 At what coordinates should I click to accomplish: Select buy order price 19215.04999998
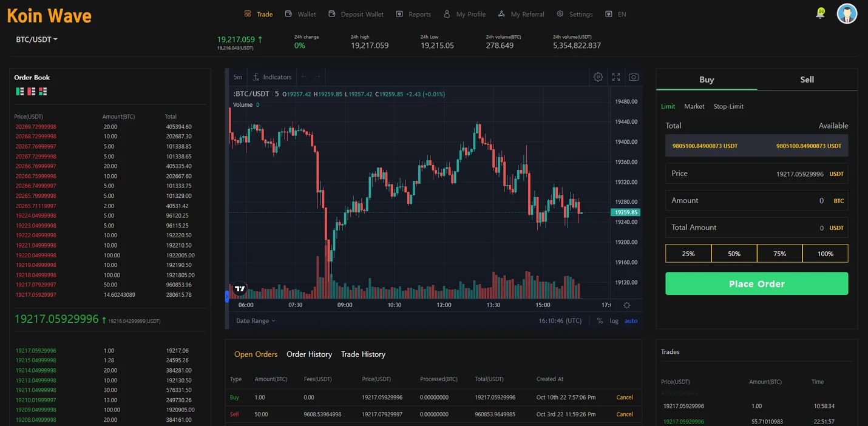tap(36, 360)
